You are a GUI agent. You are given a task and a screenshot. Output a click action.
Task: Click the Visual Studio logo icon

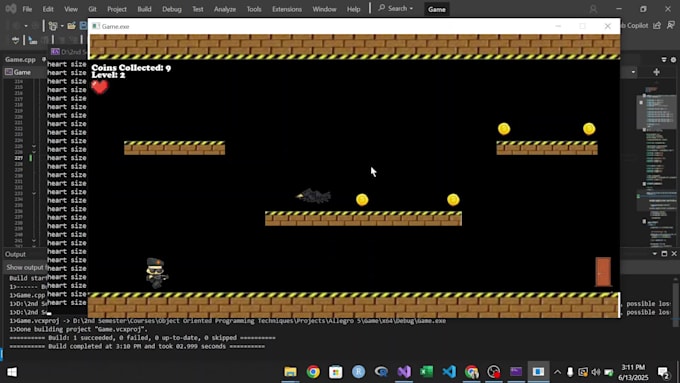[x=10, y=8]
